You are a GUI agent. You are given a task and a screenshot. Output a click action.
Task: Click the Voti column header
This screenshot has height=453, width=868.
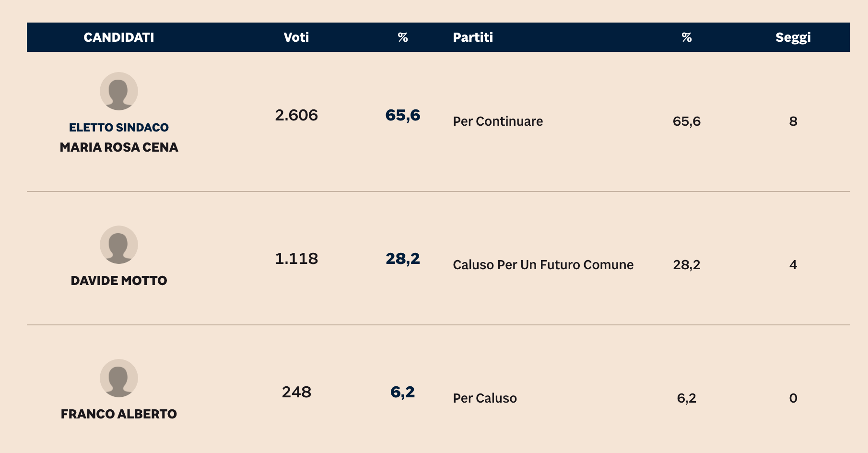tap(296, 37)
